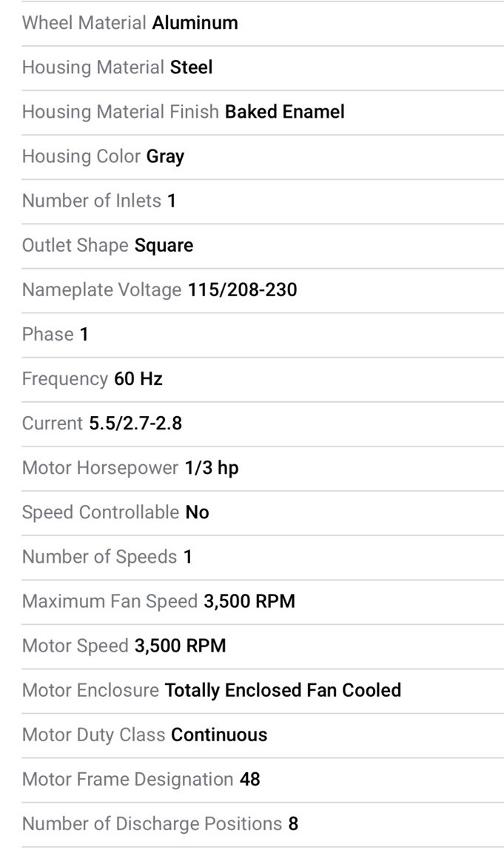The image size is (504, 853).
Task: Select the Frequency 60 Hz value
Action: point(138,379)
